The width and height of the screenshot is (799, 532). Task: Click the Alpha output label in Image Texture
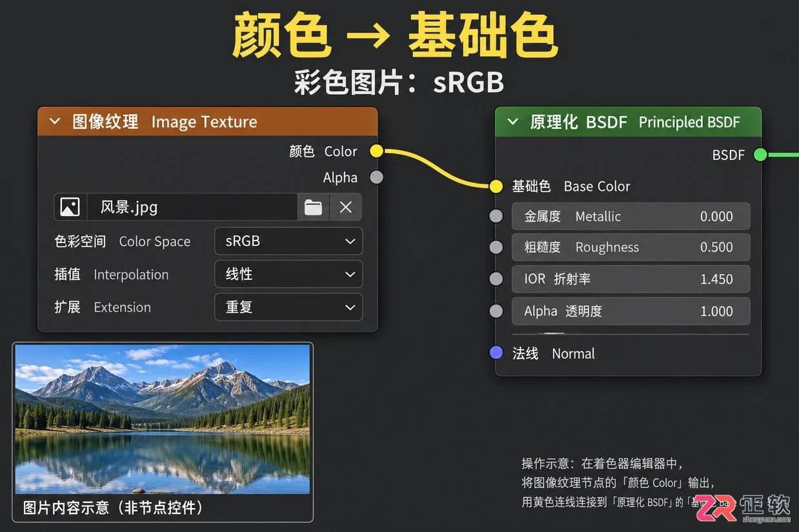[340, 177]
